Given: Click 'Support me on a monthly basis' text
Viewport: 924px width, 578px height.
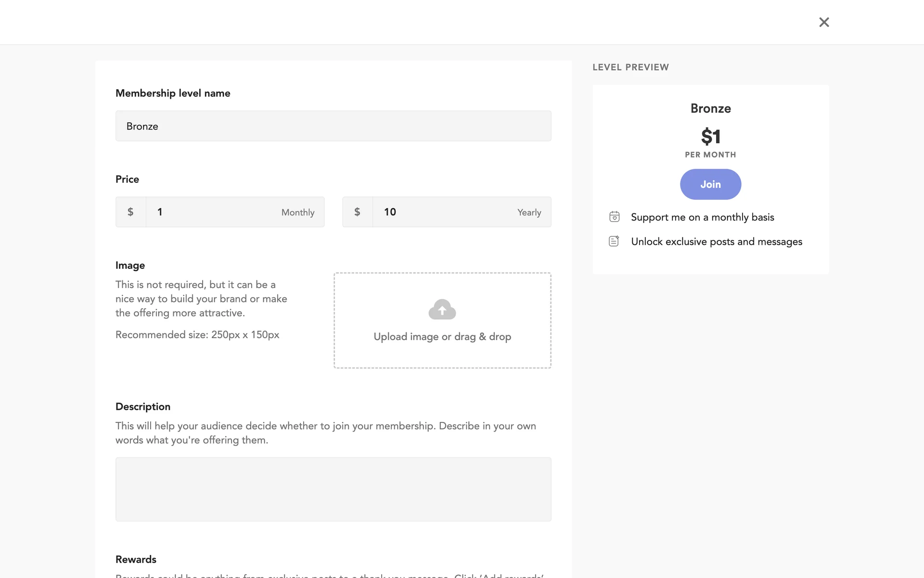Looking at the screenshot, I should click(x=702, y=217).
